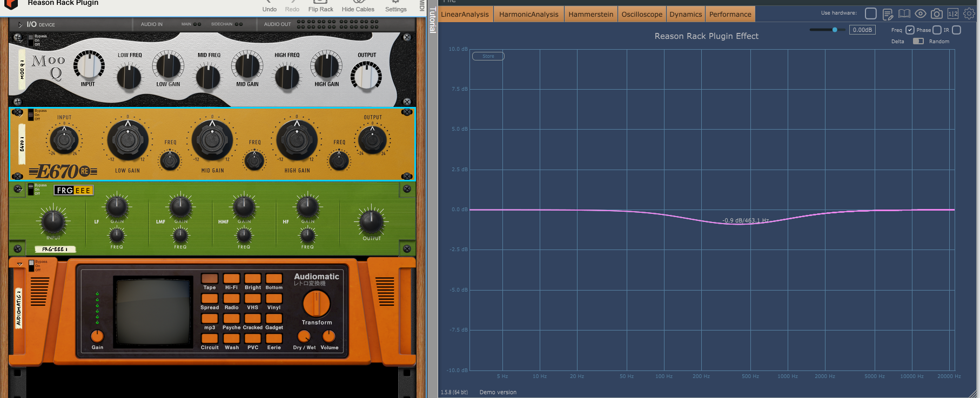Click Redo in the rack toolbar
Screen dimensions: 980x398
pos(292,6)
